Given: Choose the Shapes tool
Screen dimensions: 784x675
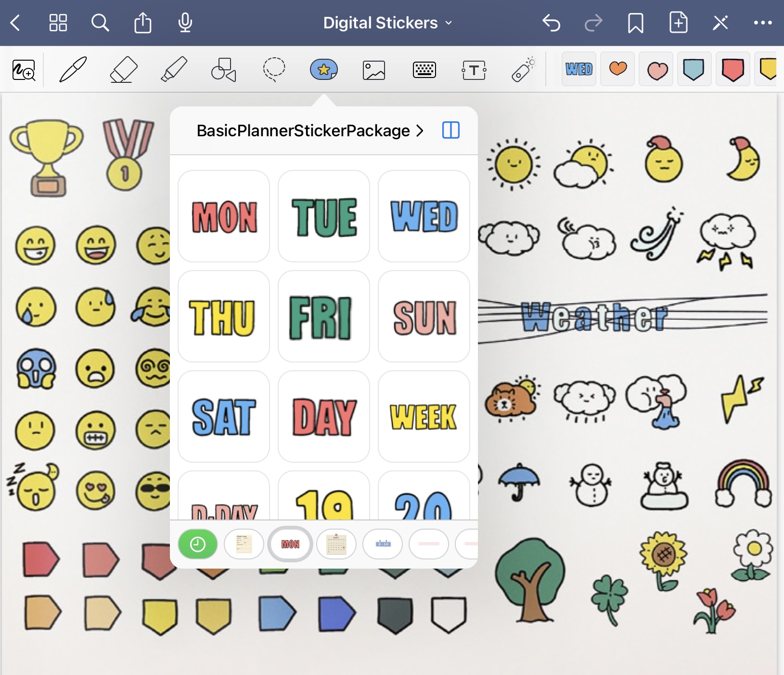Looking at the screenshot, I should point(224,70).
